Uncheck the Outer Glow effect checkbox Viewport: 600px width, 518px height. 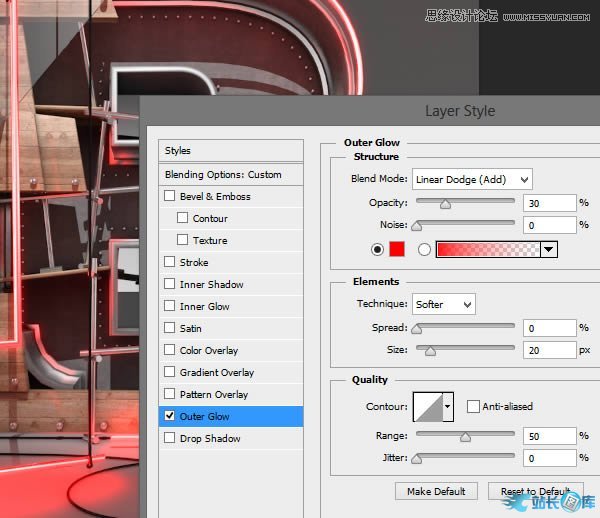[170, 416]
